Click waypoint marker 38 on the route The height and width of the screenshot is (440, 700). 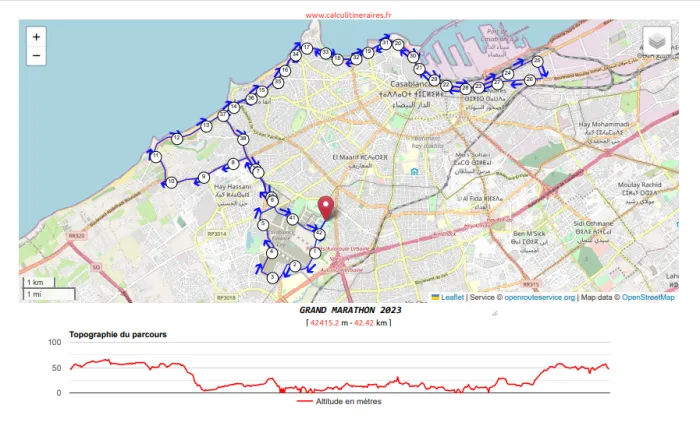point(243,139)
